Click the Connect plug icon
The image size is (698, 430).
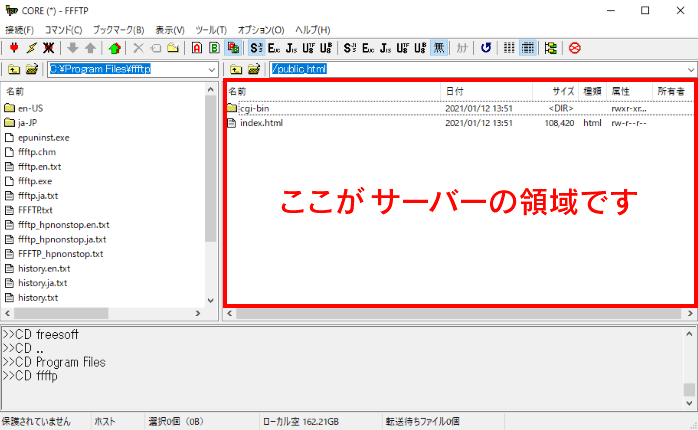pos(12,47)
